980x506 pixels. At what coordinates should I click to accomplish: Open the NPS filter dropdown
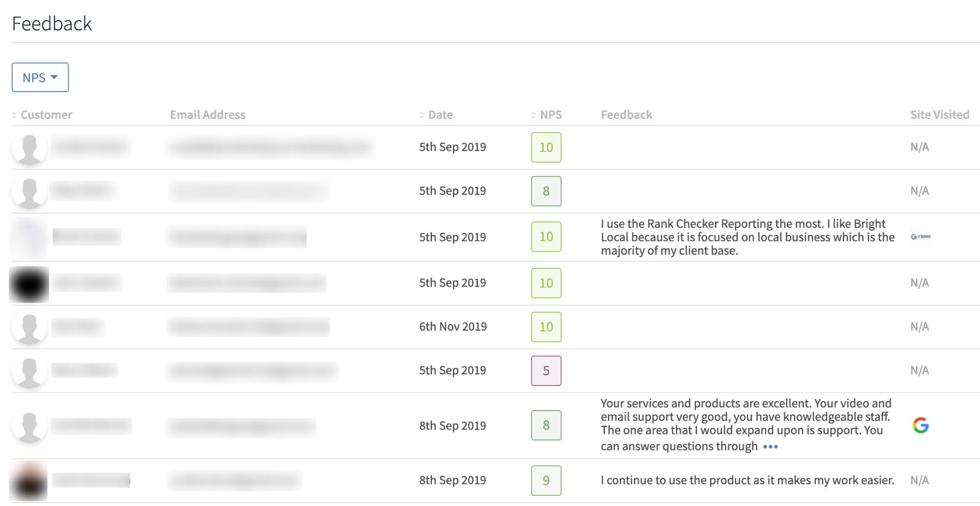point(40,77)
